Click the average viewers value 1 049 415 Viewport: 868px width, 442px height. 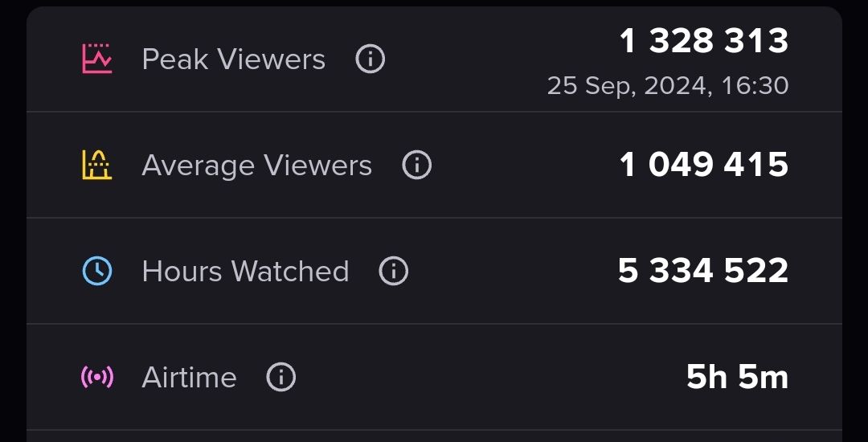(704, 165)
